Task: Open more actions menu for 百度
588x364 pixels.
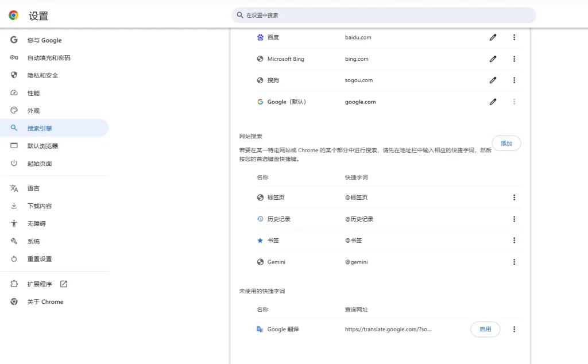Action: click(x=514, y=37)
